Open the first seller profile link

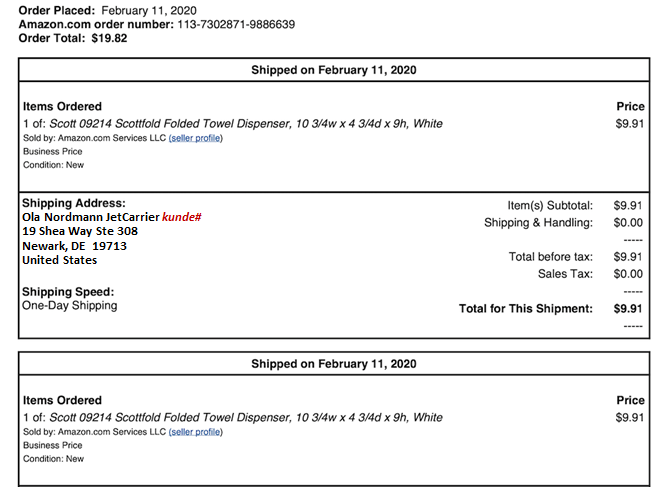[195, 138]
